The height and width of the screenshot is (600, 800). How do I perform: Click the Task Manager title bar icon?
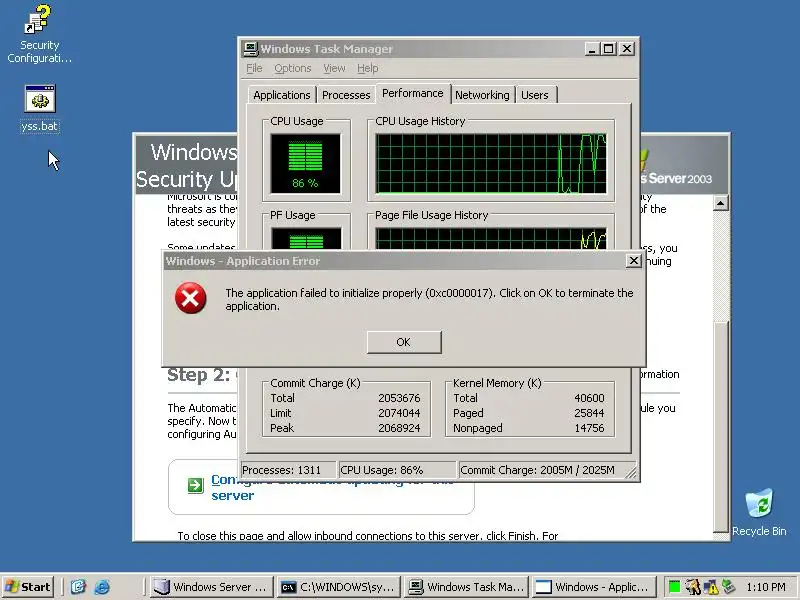pos(251,49)
